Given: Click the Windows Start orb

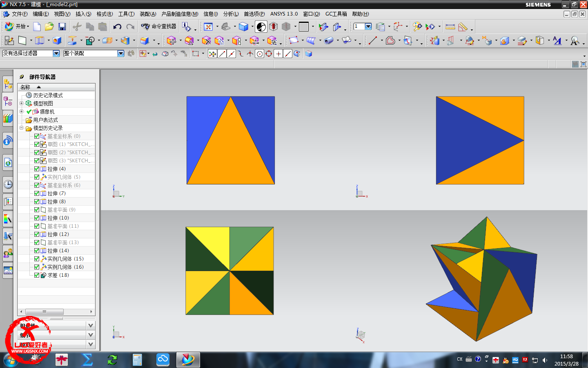Looking at the screenshot, I should point(10,360).
